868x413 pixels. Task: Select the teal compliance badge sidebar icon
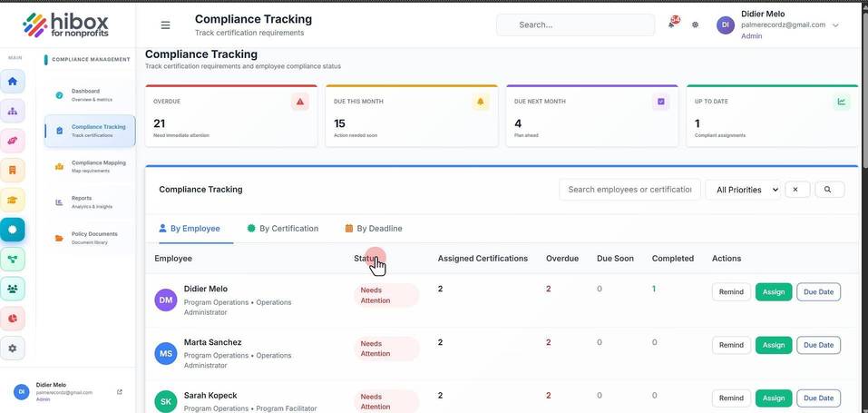click(x=12, y=230)
